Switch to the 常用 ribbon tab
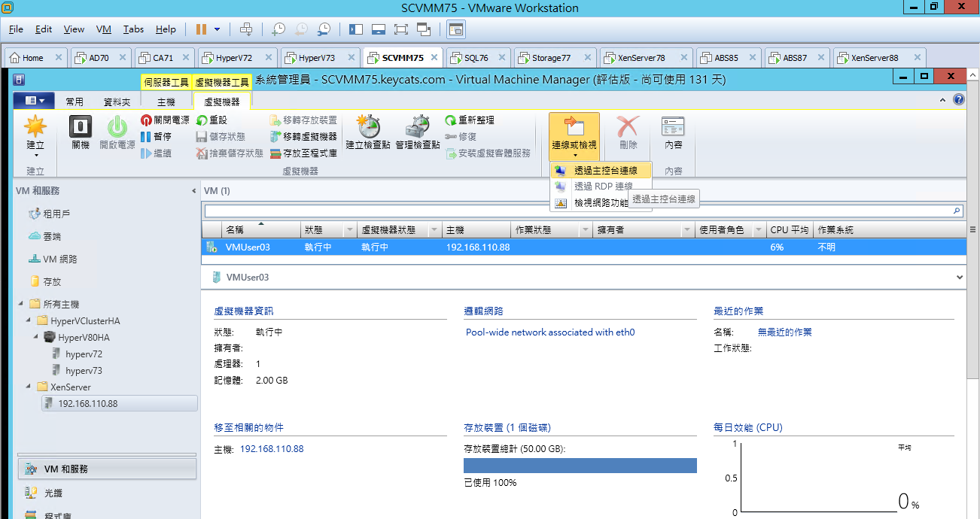Image resolution: width=980 pixels, height=519 pixels. tap(75, 102)
